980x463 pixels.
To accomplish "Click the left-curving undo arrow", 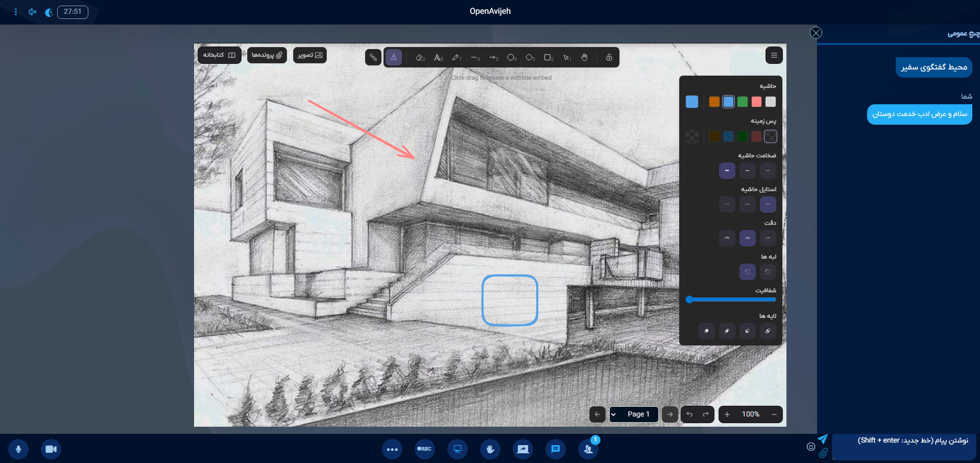I will pos(689,414).
